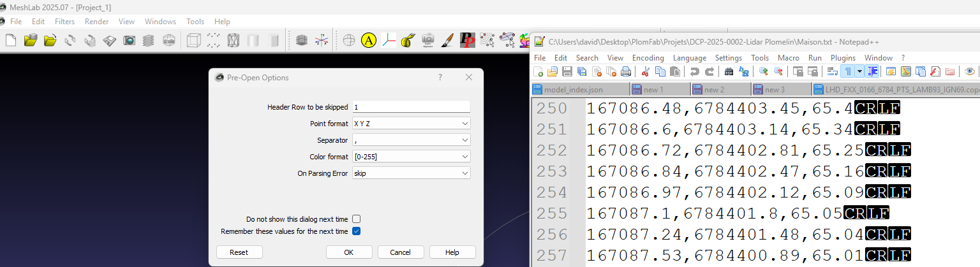This screenshot has height=267, width=980.
Task: Click the Snapshot camera icon in MeshLab
Action: pyautogui.click(x=129, y=41)
